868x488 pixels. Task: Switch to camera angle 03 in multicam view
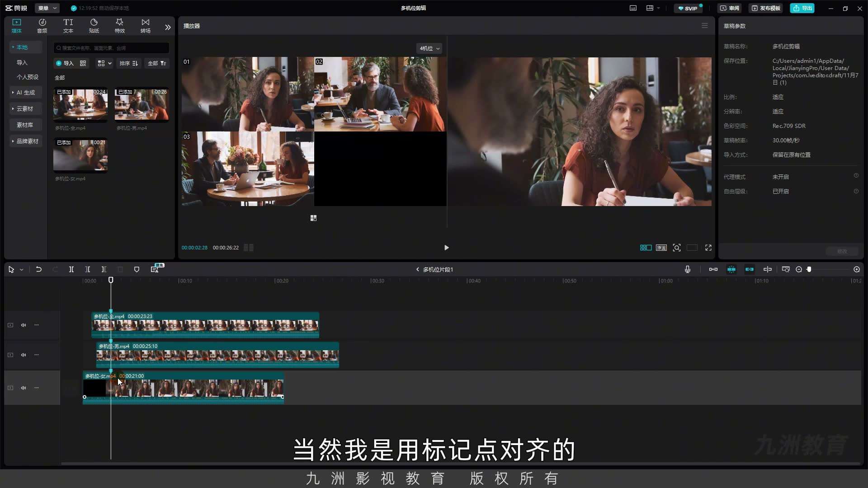coord(248,169)
